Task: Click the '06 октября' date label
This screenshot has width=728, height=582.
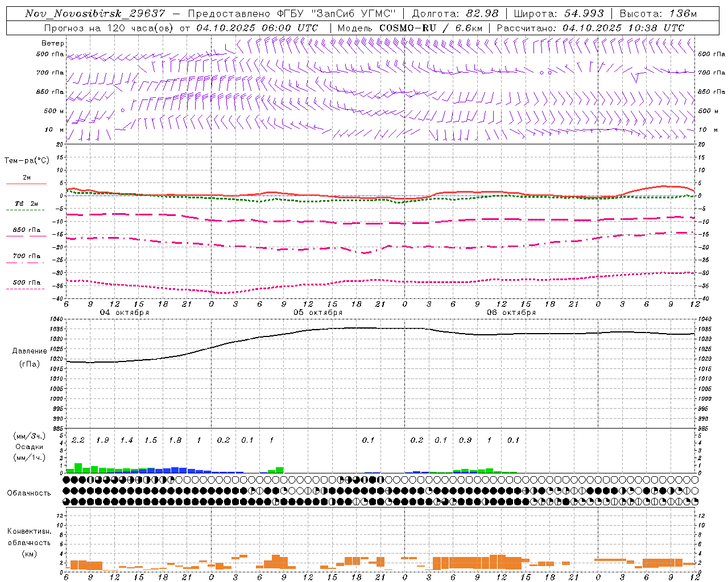Action: pyautogui.click(x=511, y=313)
